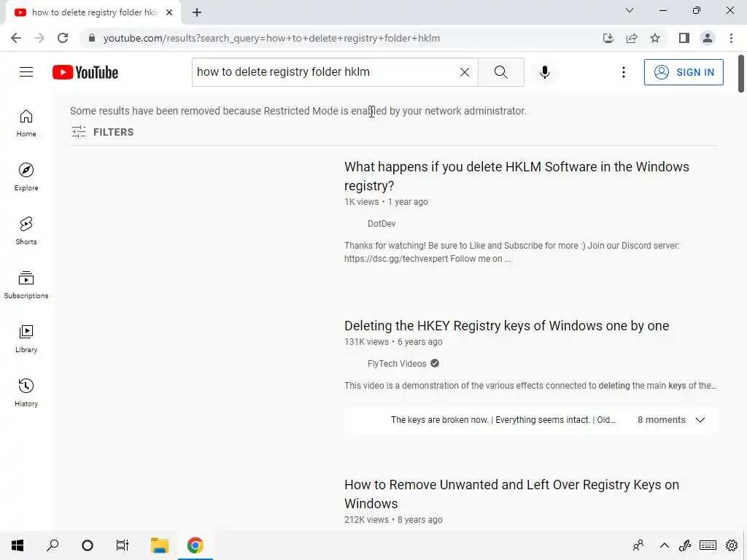This screenshot has height=560, width=747.
Task: Visit DotDev channel
Action: (x=382, y=224)
